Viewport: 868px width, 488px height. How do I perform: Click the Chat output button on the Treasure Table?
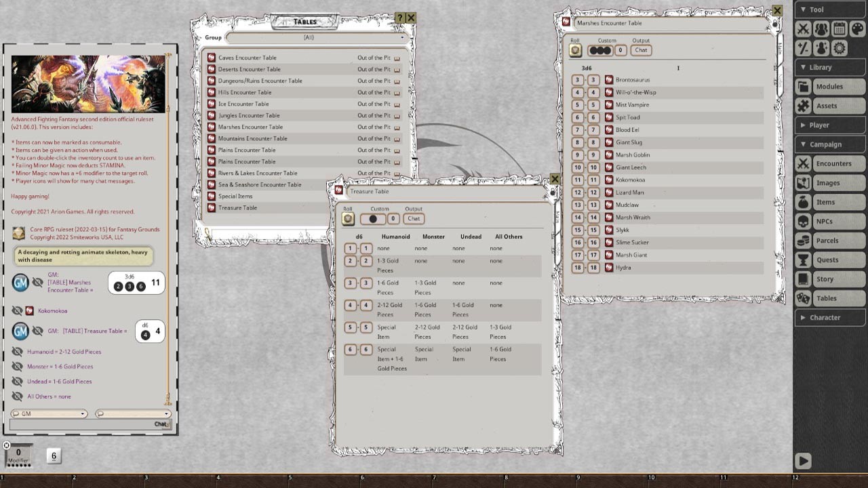(x=414, y=218)
